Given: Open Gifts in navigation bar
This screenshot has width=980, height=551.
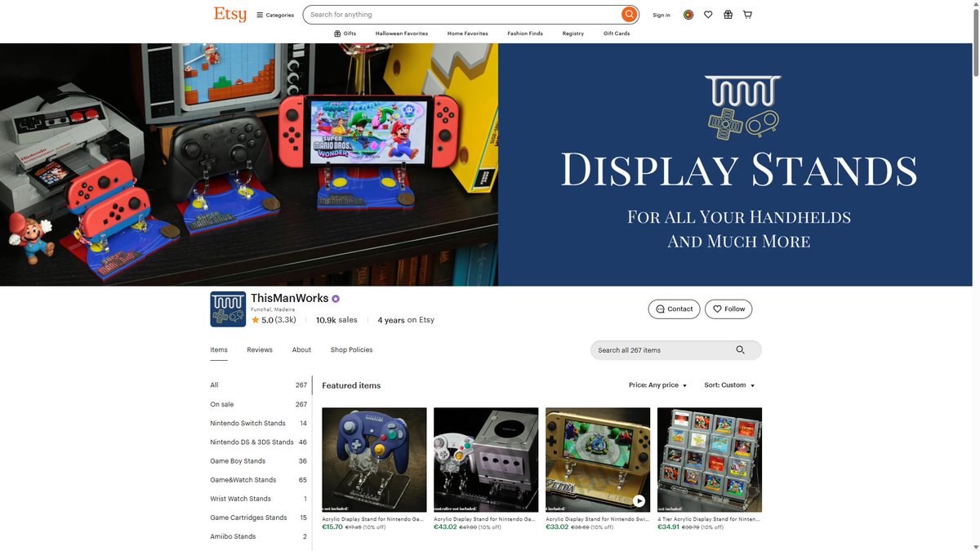Looking at the screenshot, I should tap(345, 33).
